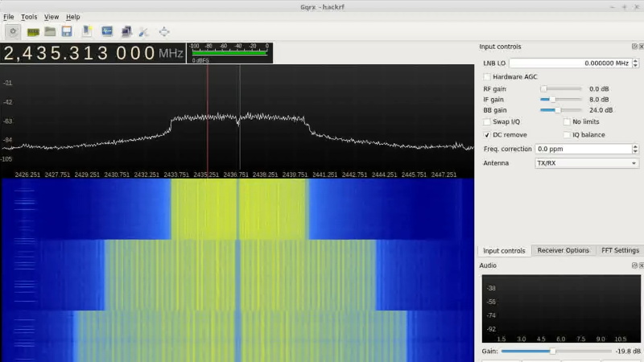Switch to the Receiver Options tab

[563, 250]
